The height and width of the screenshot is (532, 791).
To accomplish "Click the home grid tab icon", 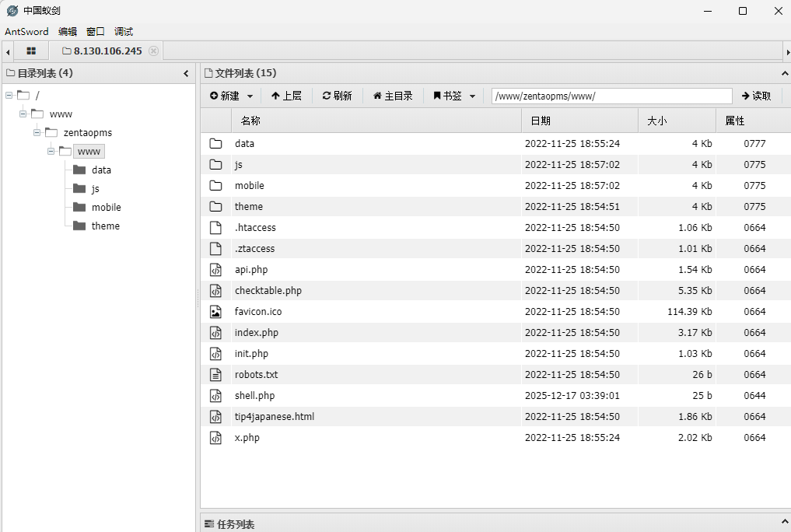I will (x=31, y=51).
